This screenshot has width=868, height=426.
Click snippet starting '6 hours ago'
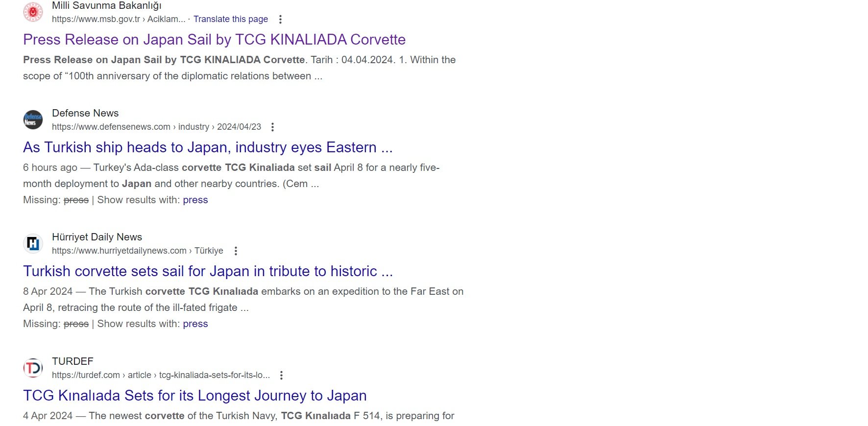point(231,175)
